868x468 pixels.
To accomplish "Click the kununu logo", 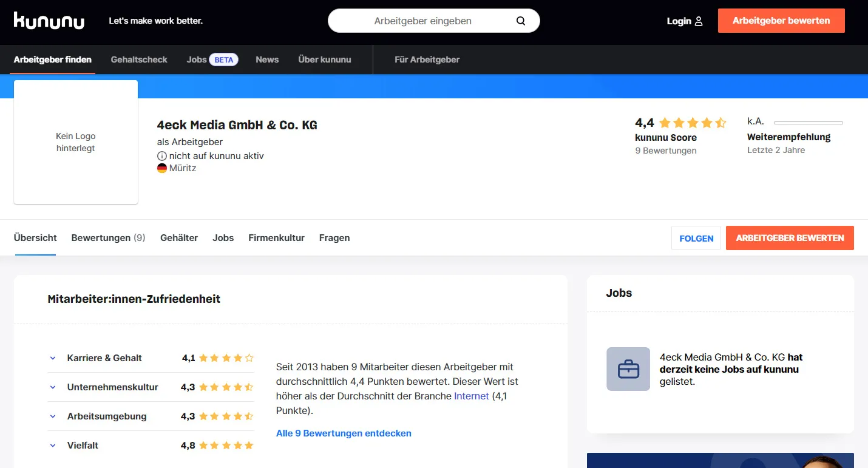I will [x=49, y=21].
